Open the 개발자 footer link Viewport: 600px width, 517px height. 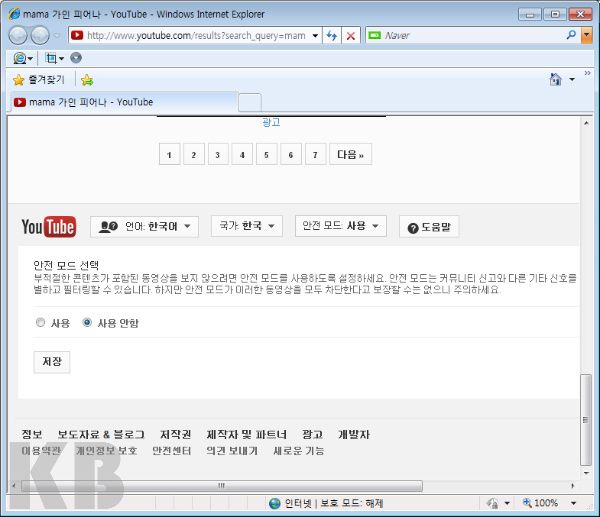click(354, 434)
